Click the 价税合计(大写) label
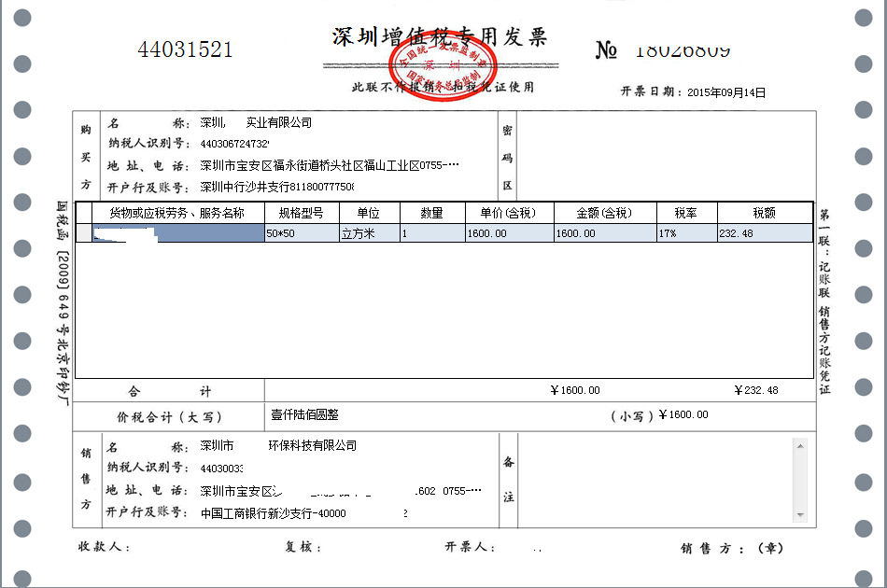 coord(169,417)
